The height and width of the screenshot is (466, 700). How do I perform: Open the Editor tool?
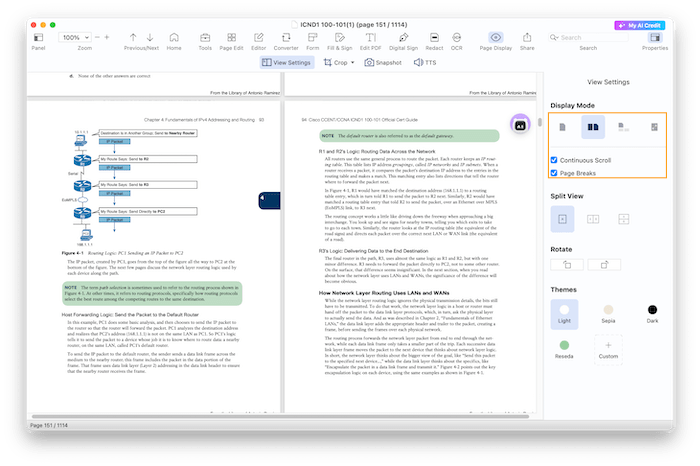click(x=258, y=41)
